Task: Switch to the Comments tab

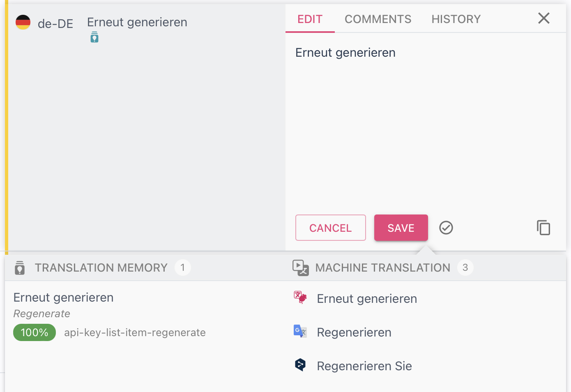Action: (378, 19)
